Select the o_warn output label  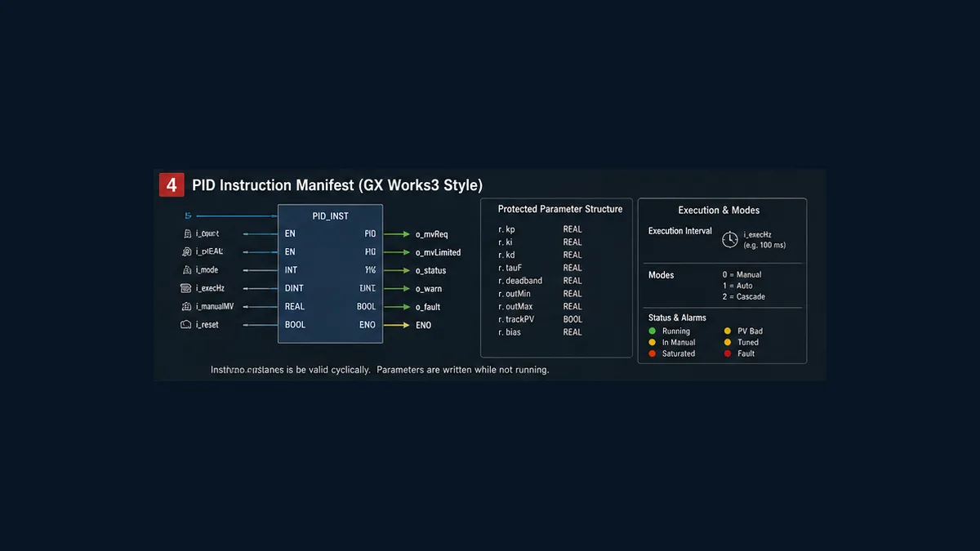[429, 288]
